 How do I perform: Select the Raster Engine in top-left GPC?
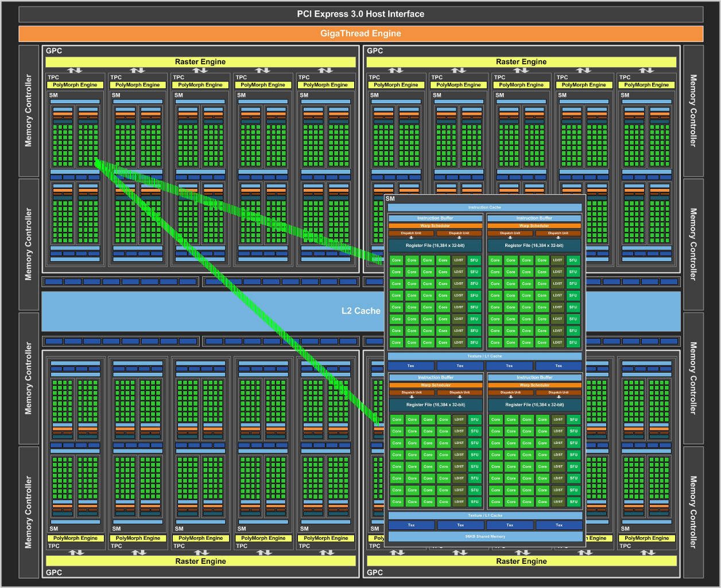coord(200,62)
